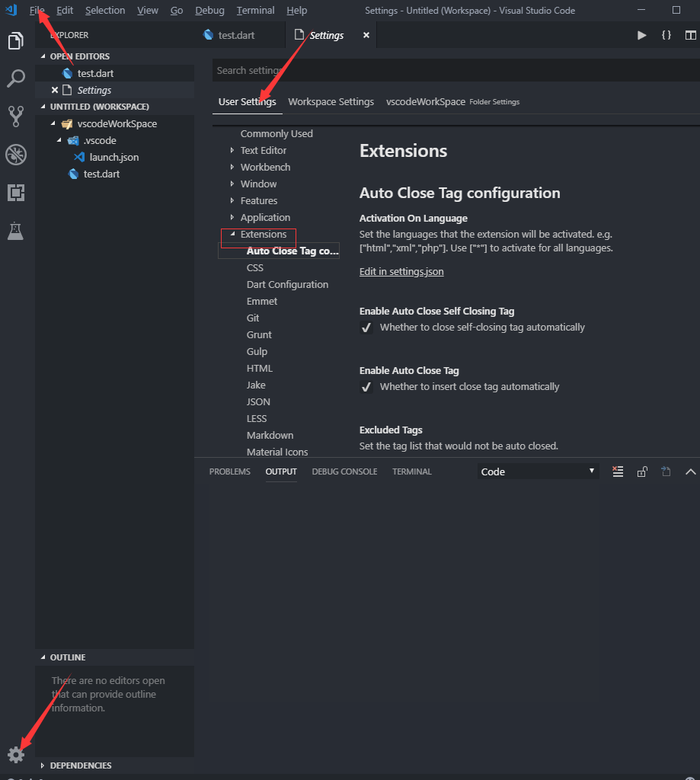Open the Search view in the activity bar

pos(16,78)
